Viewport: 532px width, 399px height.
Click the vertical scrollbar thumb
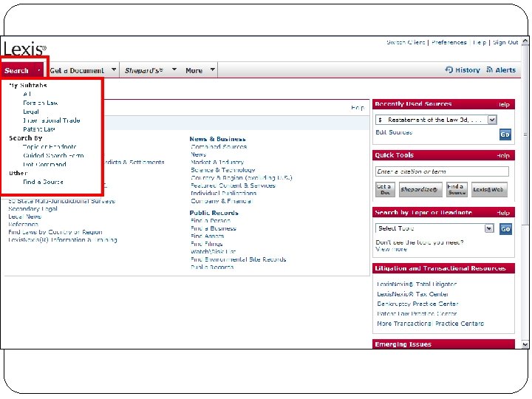[525, 135]
